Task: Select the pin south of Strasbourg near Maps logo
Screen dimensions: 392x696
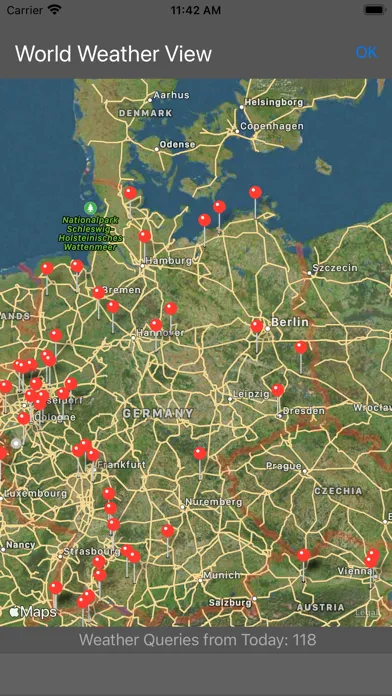Action: pos(56,588)
